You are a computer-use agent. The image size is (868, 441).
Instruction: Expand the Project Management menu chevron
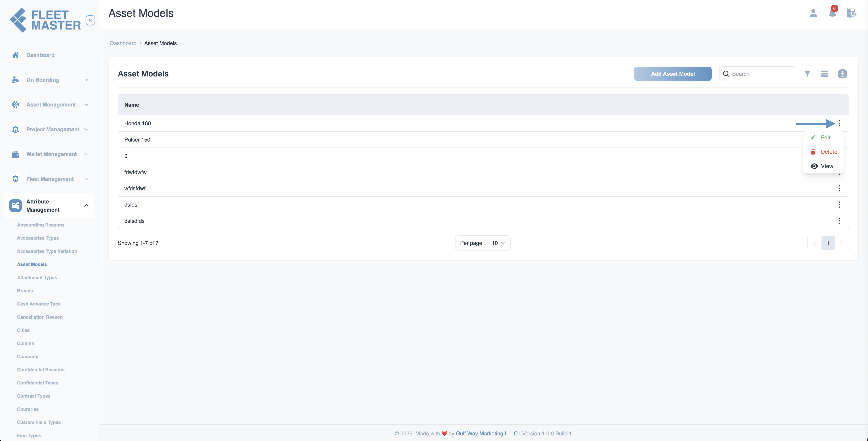point(86,129)
